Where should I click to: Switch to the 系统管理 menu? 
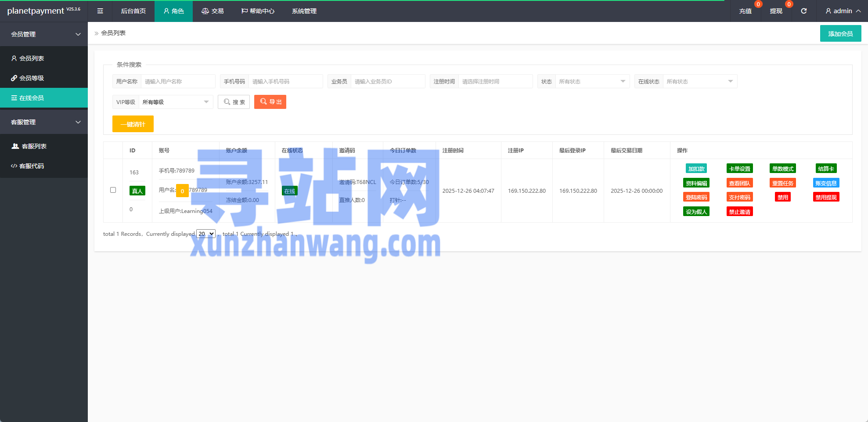(x=303, y=11)
